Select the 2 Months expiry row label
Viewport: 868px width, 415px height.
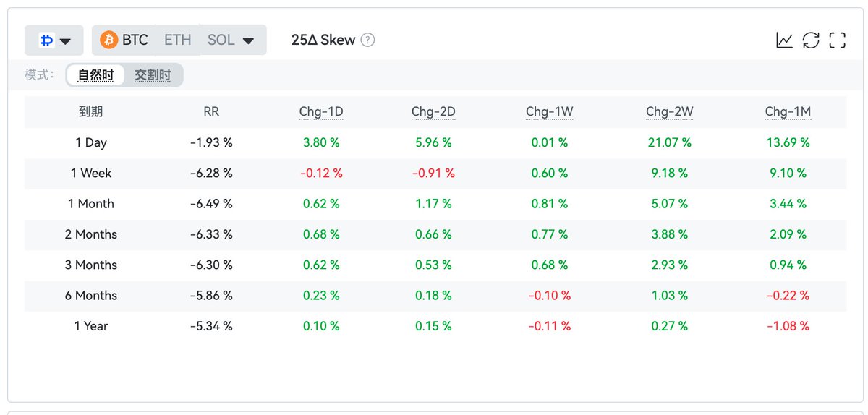tap(91, 234)
